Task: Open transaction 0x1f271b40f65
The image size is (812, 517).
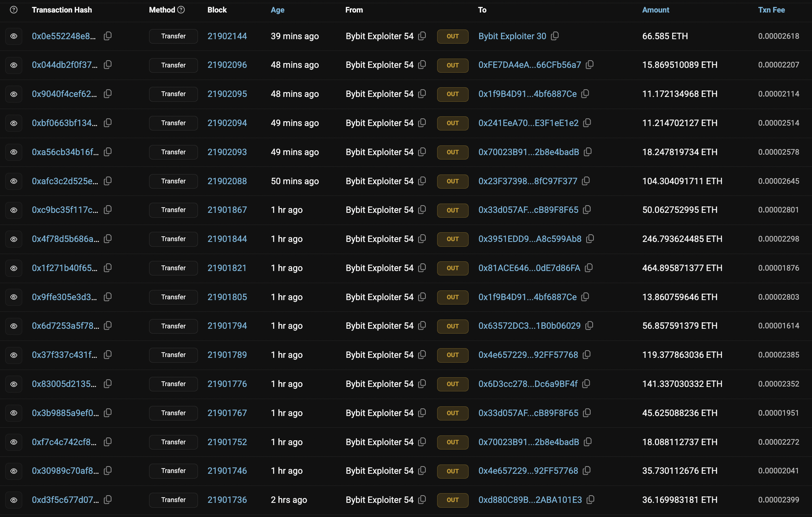Action: [x=64, y=268]
